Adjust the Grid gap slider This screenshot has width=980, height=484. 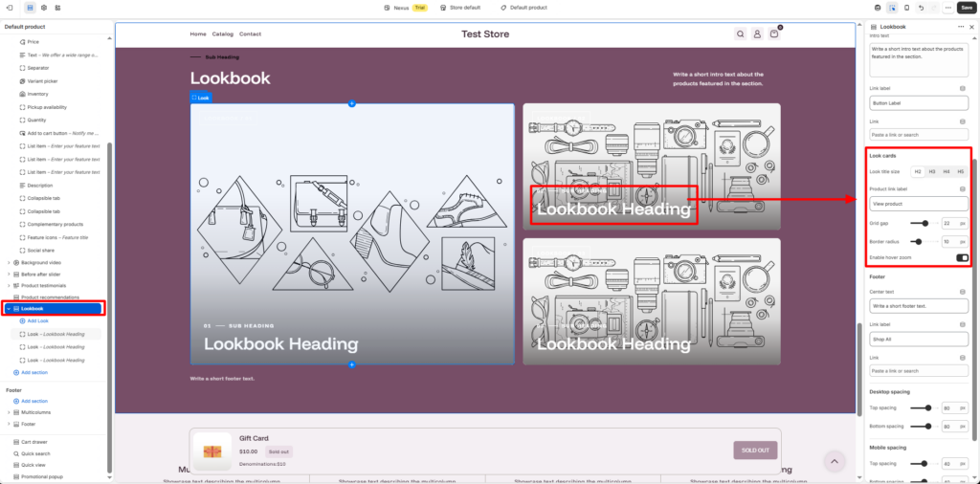point(924,223)
